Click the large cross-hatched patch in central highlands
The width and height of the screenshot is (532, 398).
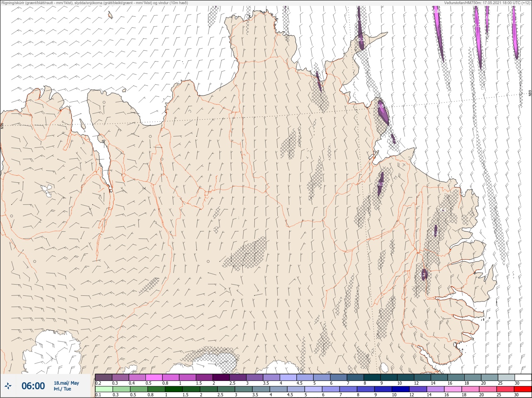(245, 253)
